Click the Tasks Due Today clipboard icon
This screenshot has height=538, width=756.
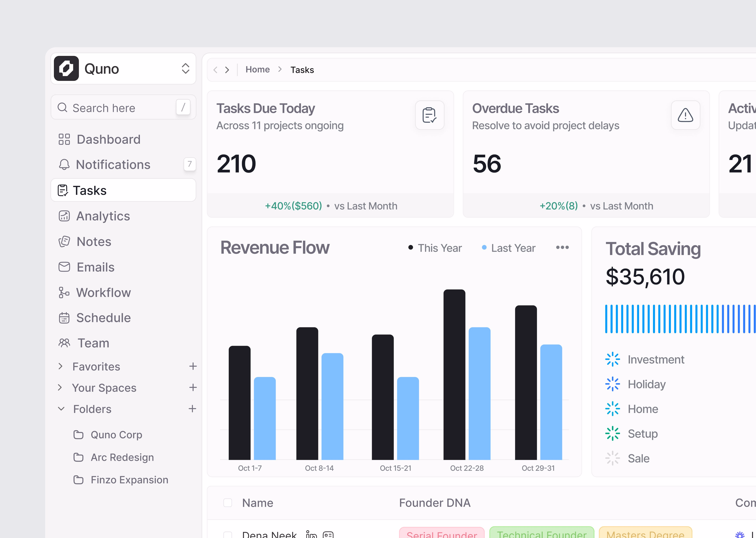(430, 115)
